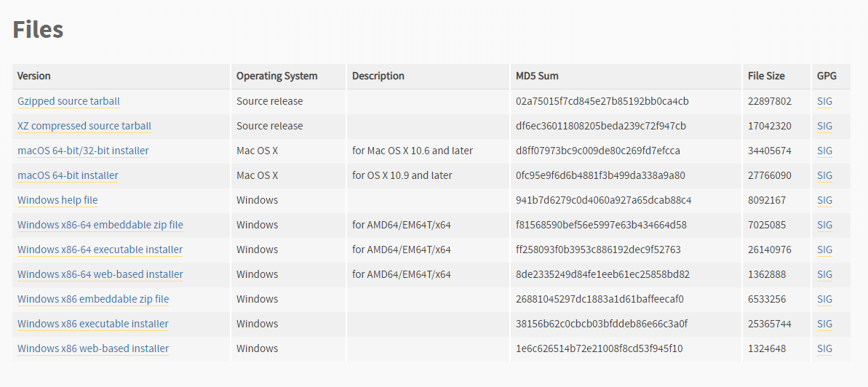The width and height of the screenshot is (868, 387).
Task: Open SIG link for Gzipped source tarball
Action: tap(824, 101)
